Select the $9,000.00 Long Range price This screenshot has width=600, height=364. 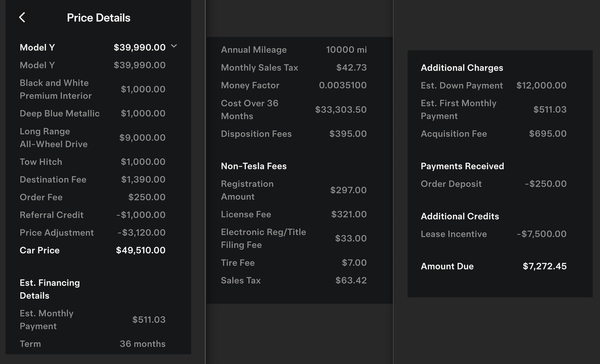click(x=142, y=137)
